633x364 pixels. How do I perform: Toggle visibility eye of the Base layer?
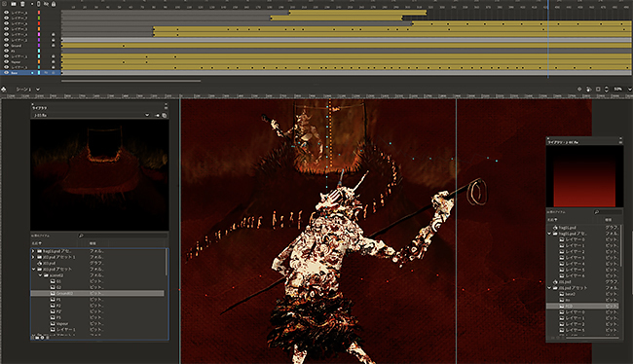coord(6,73)
